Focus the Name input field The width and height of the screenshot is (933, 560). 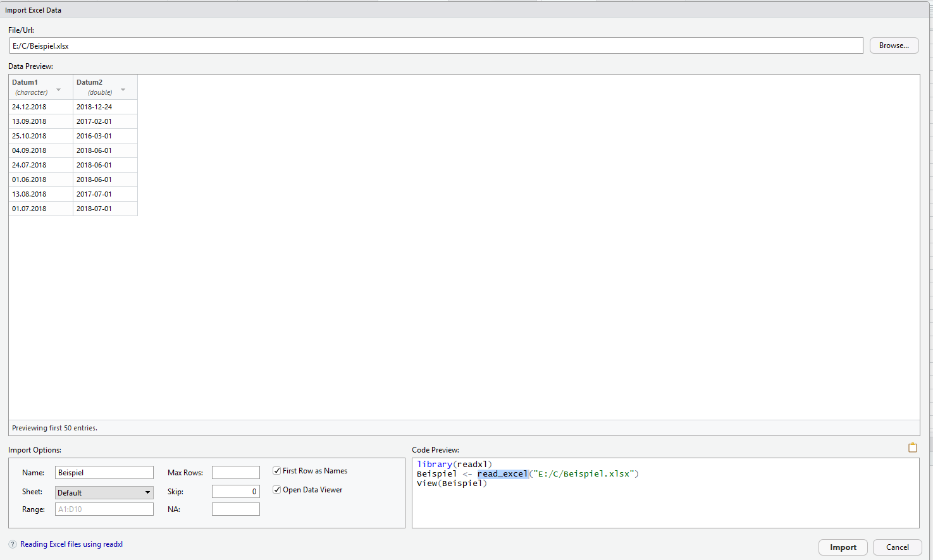tap(104, 473)
